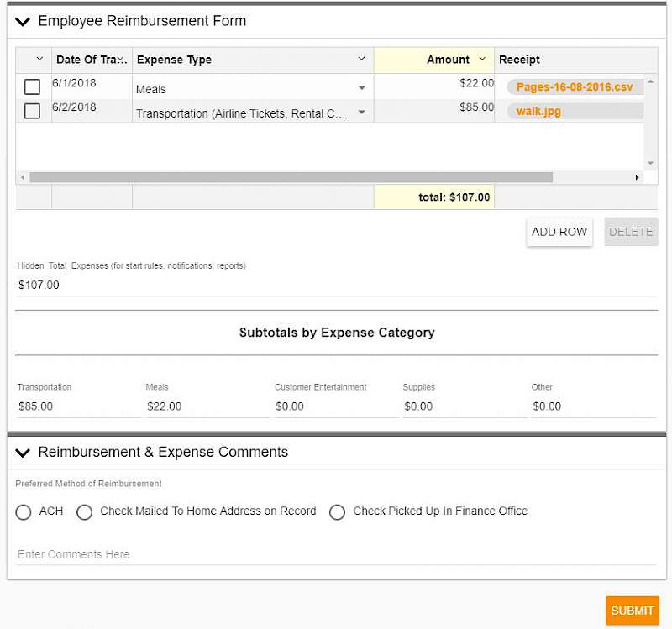Click the Date Of Tra... column header
The width and height of the screenshot is (672, 629).
pos(92,60)
